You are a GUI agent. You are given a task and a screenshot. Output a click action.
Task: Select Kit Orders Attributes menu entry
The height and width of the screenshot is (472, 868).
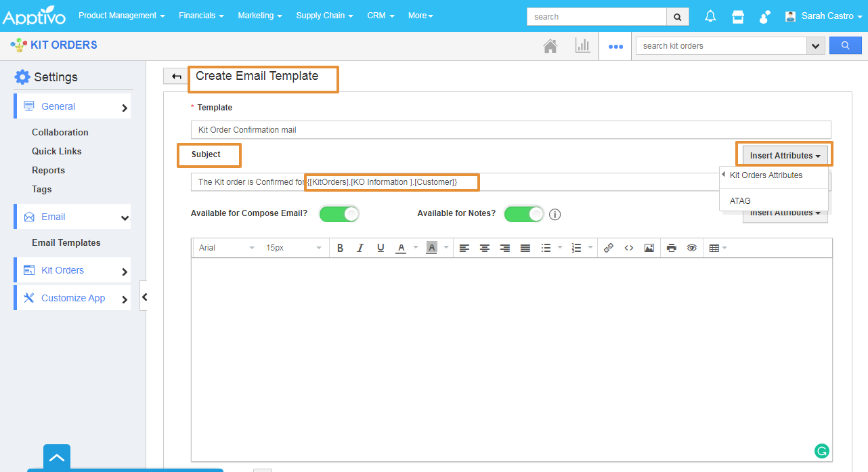tap(766, 175)
